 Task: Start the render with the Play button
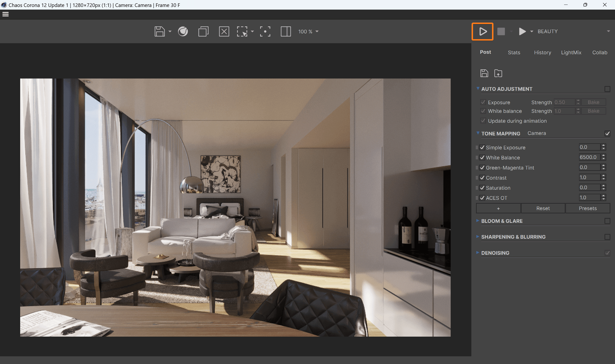[482, 31]
